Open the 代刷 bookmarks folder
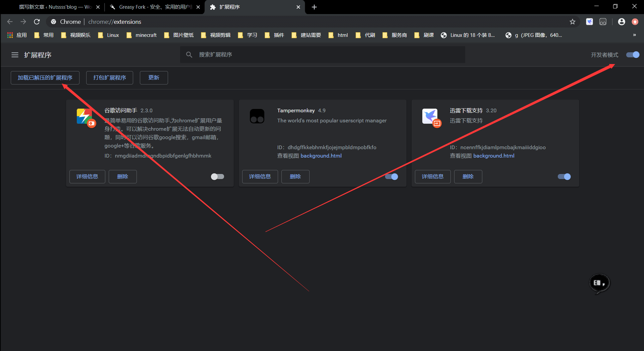The height and width of the screenshot is (351, 644). pos(365,35)
